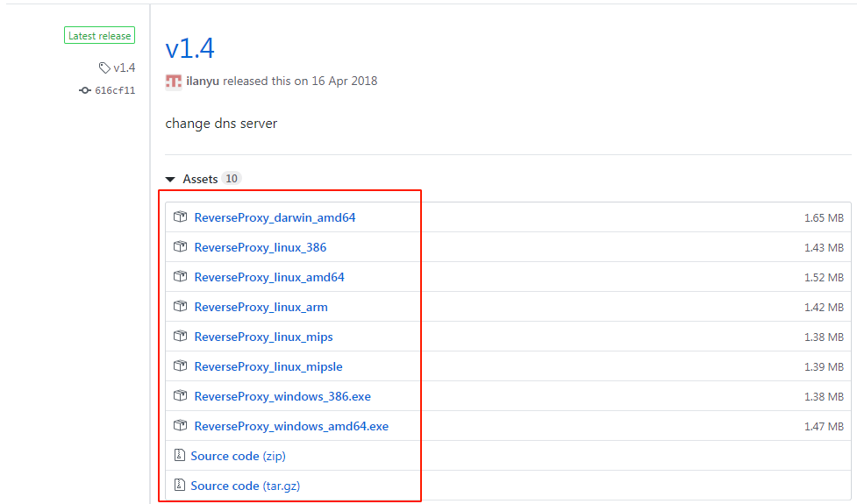This screenshot has width=857, height=504.
Task: Click the 1.43 MB size text
Action: tap(824, 247)
